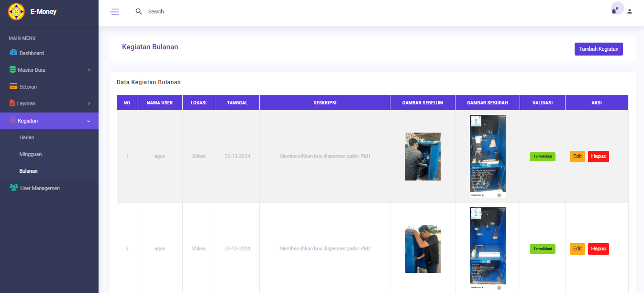Select the Bulanan submenu item
This screenshot has height=293, width=644.
click(x=28, y=171)
